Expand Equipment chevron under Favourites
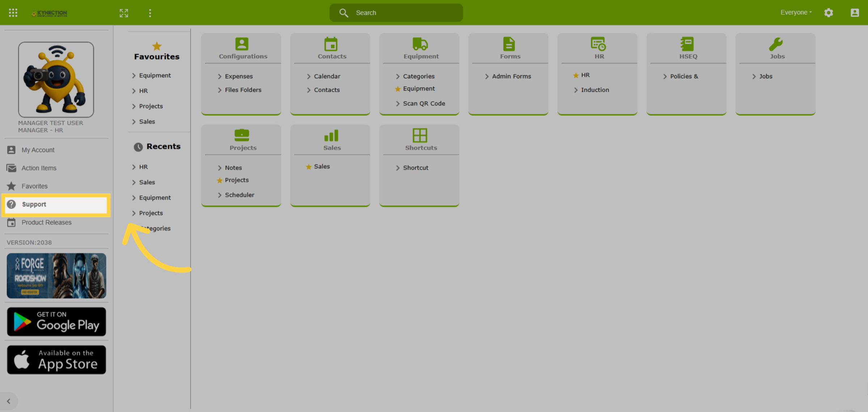 [x=134, y=75]
